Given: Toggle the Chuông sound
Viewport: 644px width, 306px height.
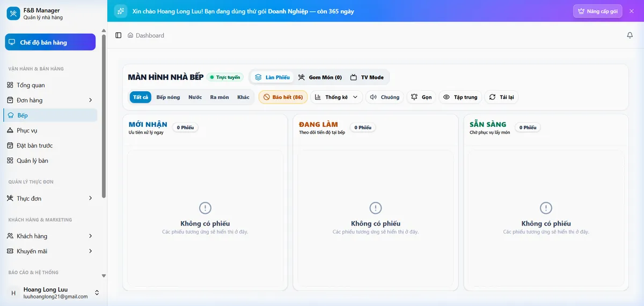Looking at the screenshot, I should click(x=385, y=97).
